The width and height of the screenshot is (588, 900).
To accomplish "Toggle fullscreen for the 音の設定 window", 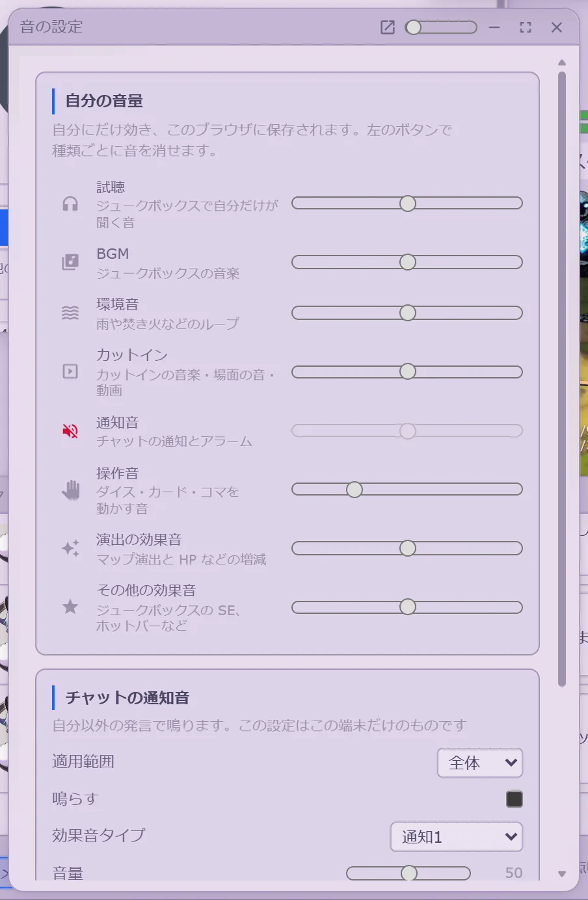I will click(526, 27).
